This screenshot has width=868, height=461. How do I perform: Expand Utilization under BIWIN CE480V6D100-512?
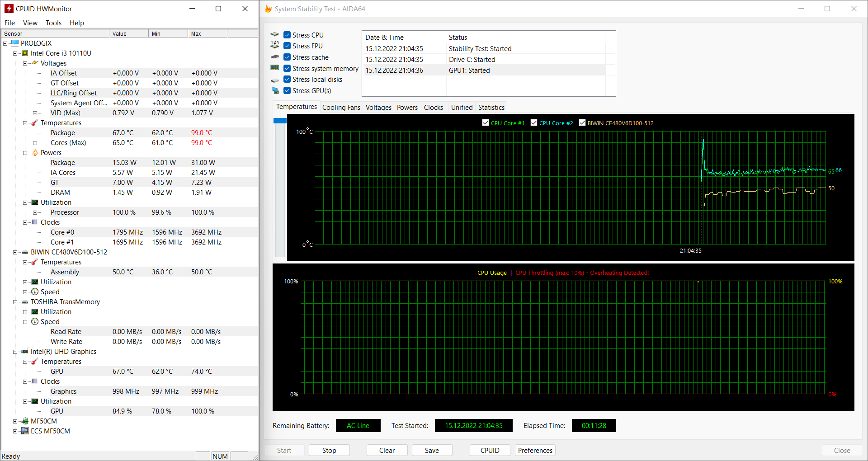[x=25, y=282]
